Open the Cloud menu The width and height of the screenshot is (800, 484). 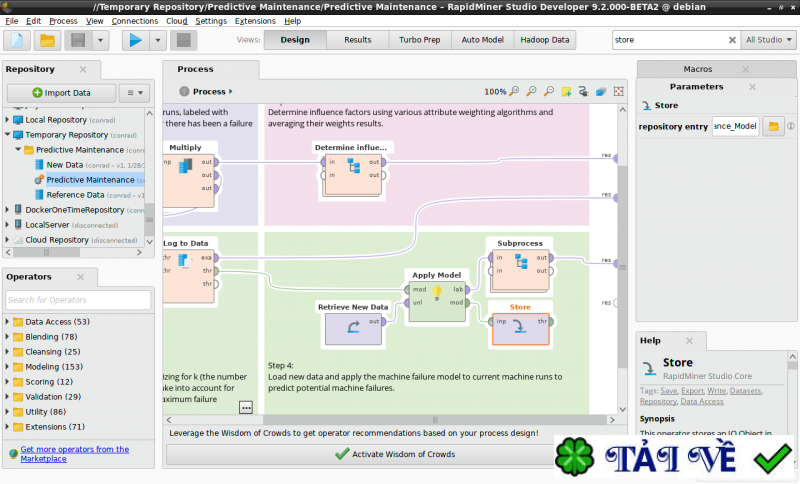[177, 21]
